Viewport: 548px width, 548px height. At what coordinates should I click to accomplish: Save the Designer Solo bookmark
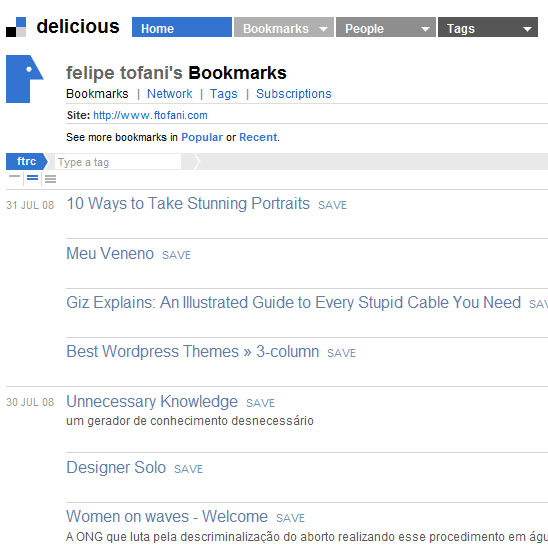coord(188,469)
